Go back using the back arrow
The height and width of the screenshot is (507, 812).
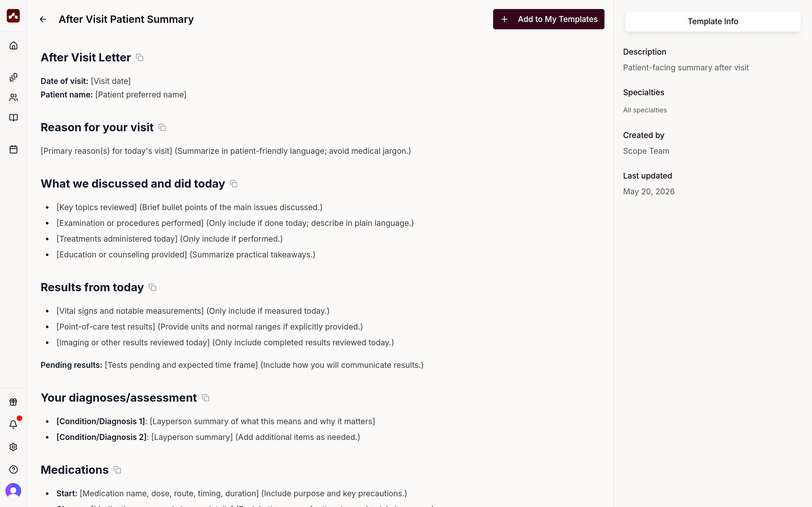(43, 19)
